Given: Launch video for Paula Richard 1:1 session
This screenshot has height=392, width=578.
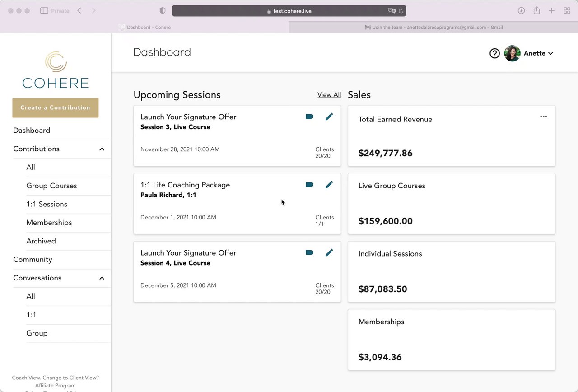Looking at the screenshot, I should point(309,184).
